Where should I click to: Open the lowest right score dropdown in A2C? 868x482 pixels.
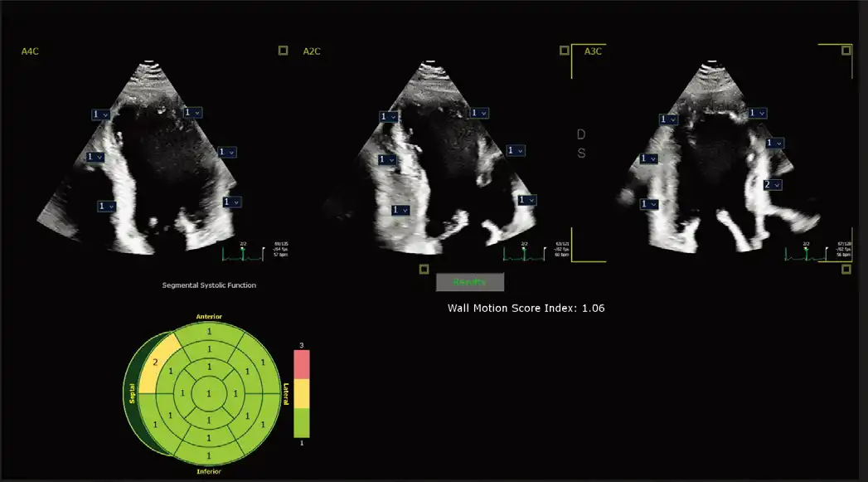pyautogui.click(x=526, y=200)
